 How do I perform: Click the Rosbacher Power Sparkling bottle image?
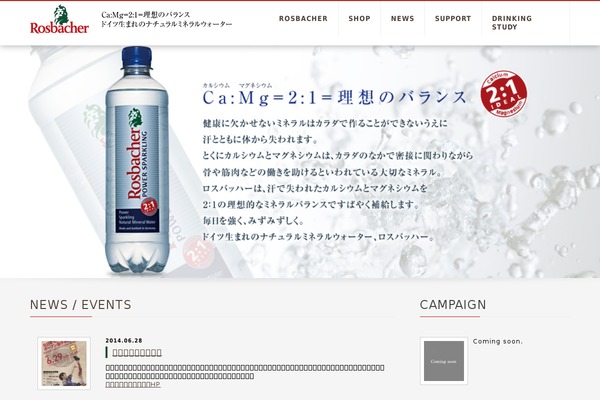pos(137,159)
